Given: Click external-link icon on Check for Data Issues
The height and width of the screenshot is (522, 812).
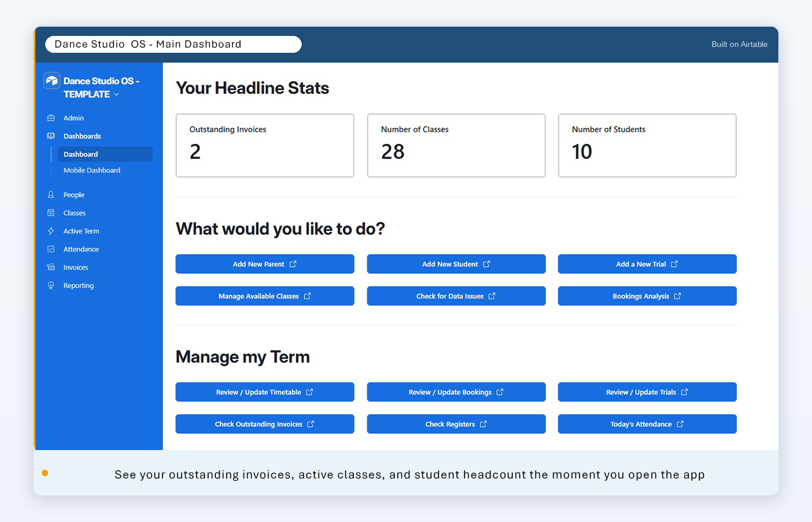Looking at the screenshot, I should click(492, 296).
